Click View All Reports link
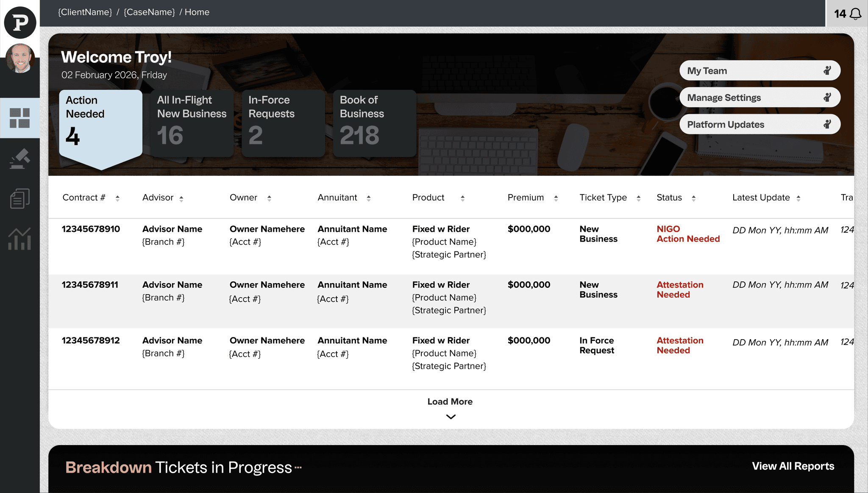The image size is (868, 493). pyautogui.click(x=793, y=466)
